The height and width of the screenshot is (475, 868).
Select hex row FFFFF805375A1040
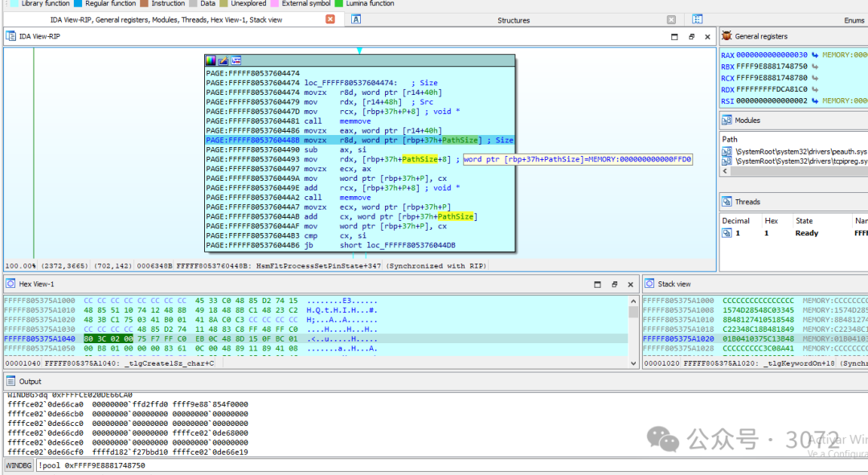[316, 339]
